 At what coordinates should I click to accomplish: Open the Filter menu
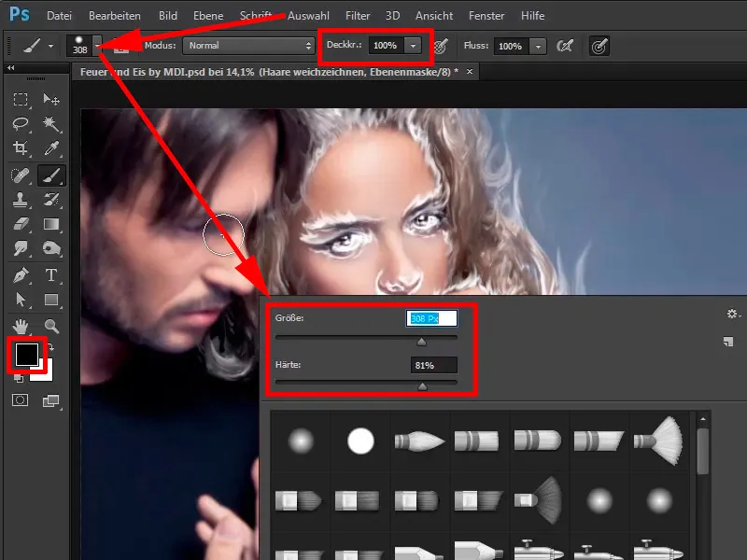tap(358, 16)
